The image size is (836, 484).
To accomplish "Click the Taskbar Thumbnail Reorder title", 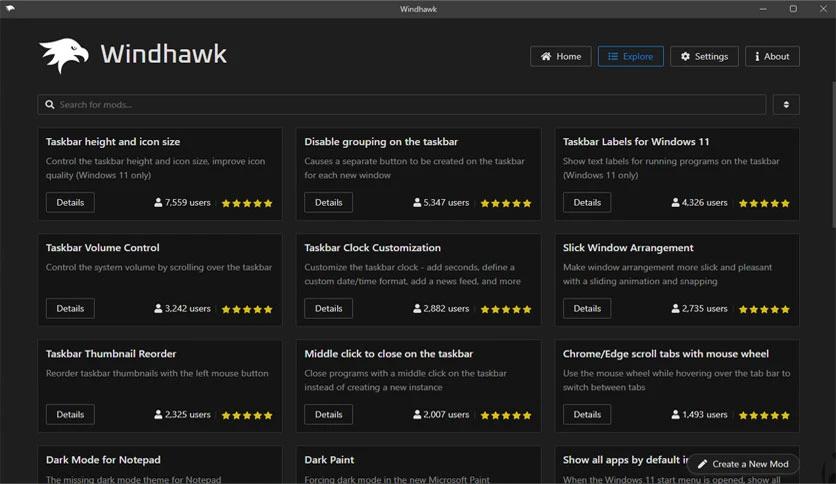I will [111, 354].
